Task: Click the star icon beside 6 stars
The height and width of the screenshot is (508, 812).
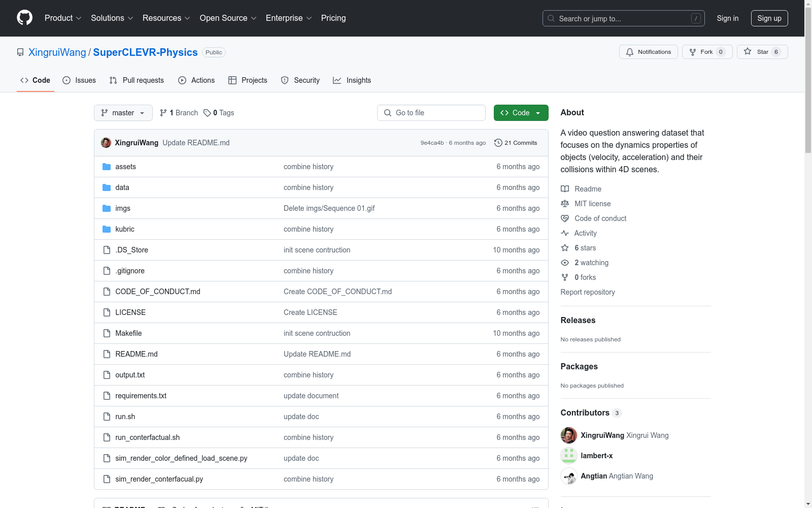Action: 565,248
